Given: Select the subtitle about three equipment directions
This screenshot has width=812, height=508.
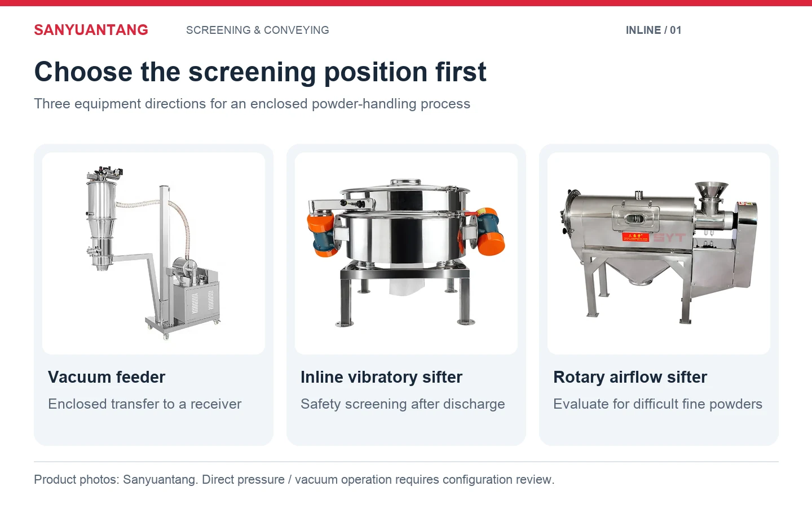Looking at the screenshot, I should (252, 104).
